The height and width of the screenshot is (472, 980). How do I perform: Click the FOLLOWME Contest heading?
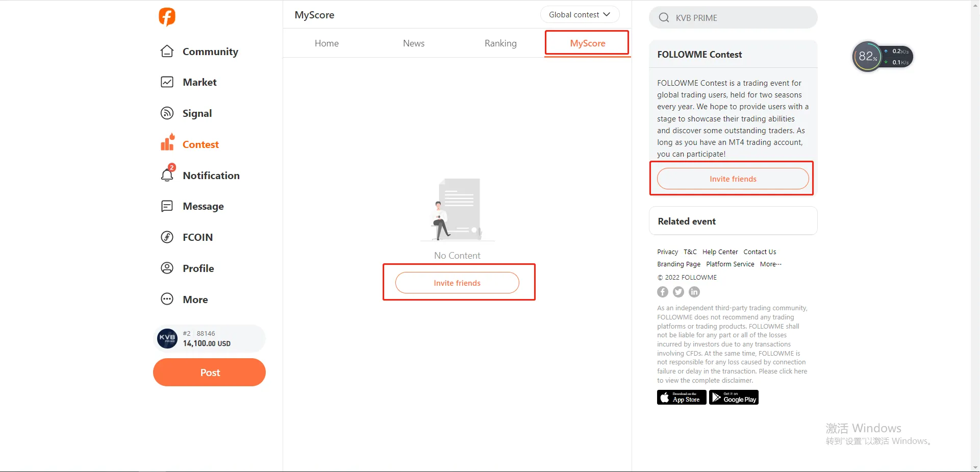point(699,55)
